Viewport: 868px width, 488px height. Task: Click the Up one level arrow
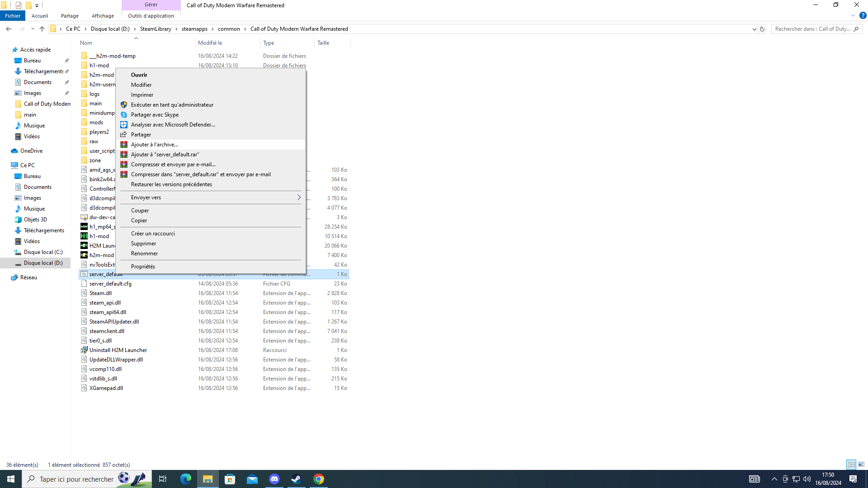pos(42,29)
